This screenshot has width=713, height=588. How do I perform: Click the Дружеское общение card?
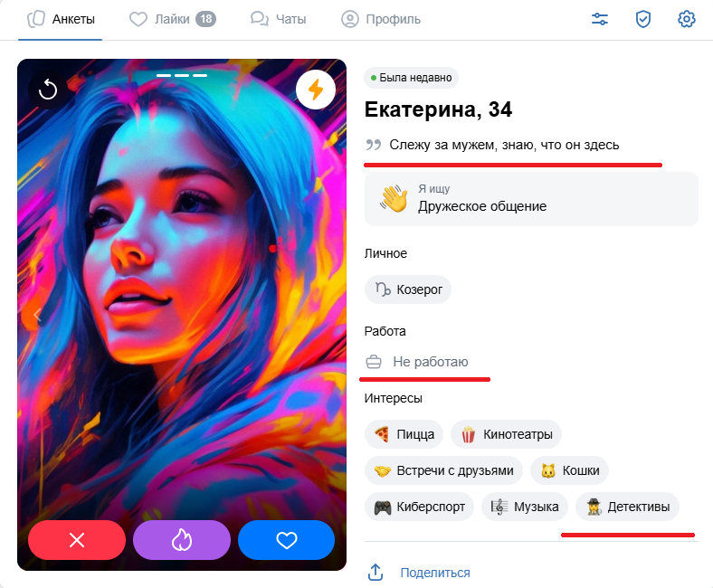(531, 199)
